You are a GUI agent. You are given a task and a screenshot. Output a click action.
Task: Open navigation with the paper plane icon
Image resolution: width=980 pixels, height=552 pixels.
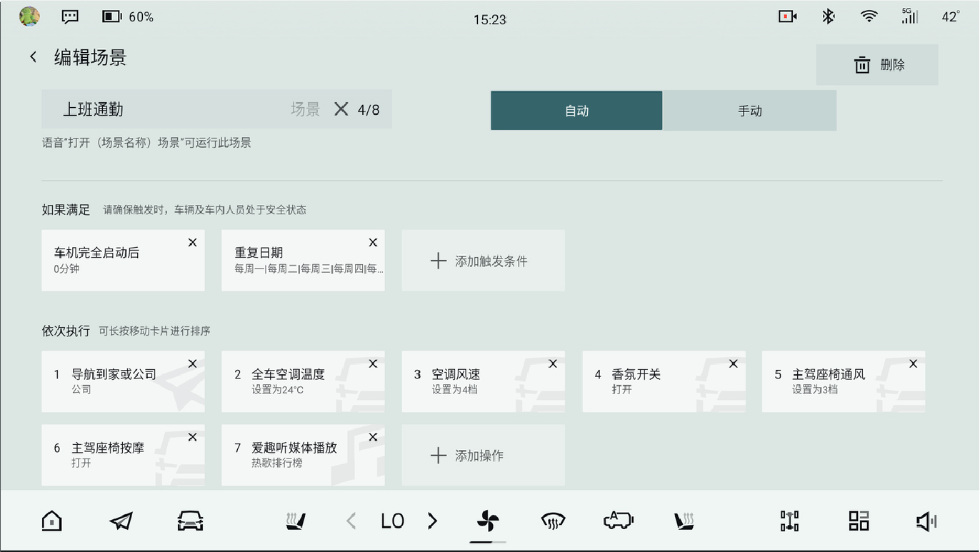click(x=121, y=521)
